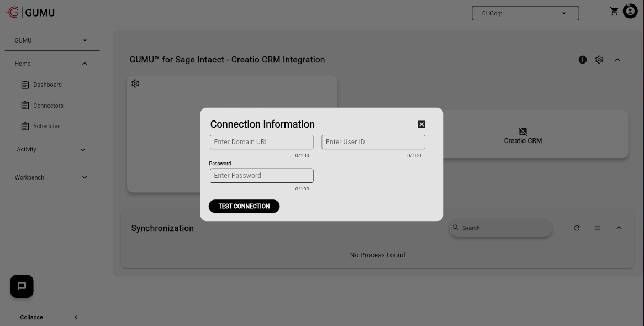Viewport: 644px width, 326px height.
Task: Collapse the Home menu section
Action: 85,64
